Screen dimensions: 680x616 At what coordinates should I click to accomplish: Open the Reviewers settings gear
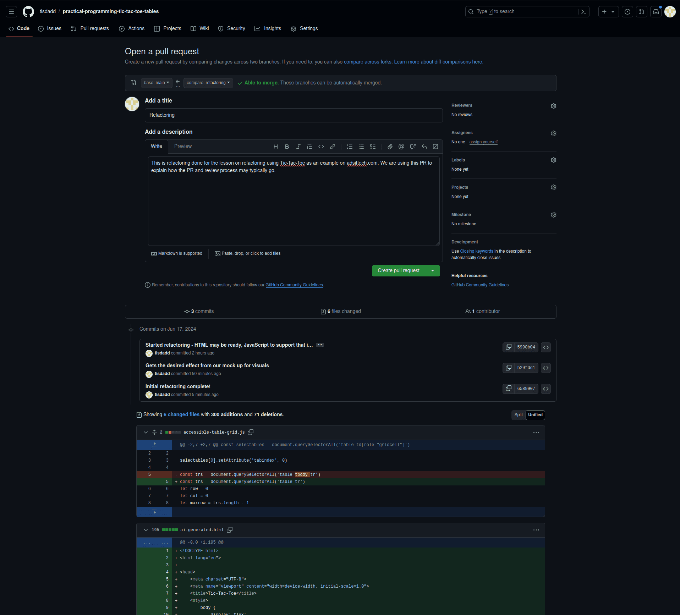[554, 106]
